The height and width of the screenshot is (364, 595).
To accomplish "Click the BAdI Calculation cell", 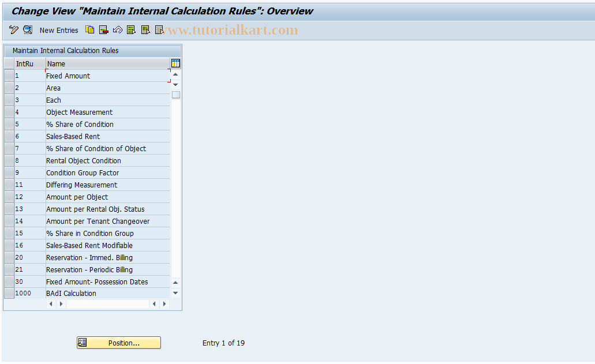I will pyautogui.click(x=108, y=294).
